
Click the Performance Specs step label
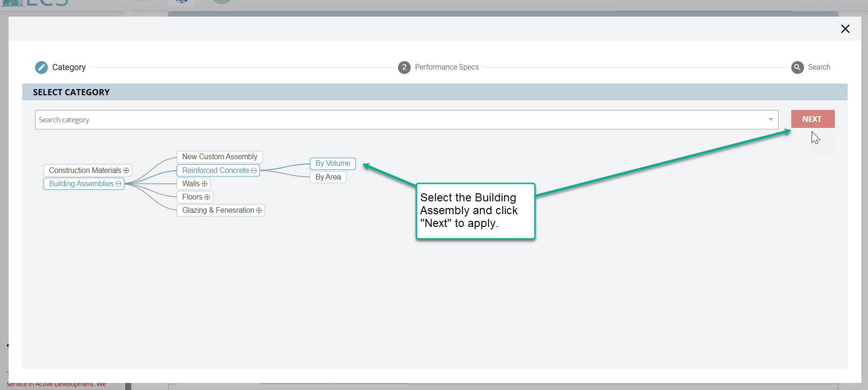click(446, 67)
